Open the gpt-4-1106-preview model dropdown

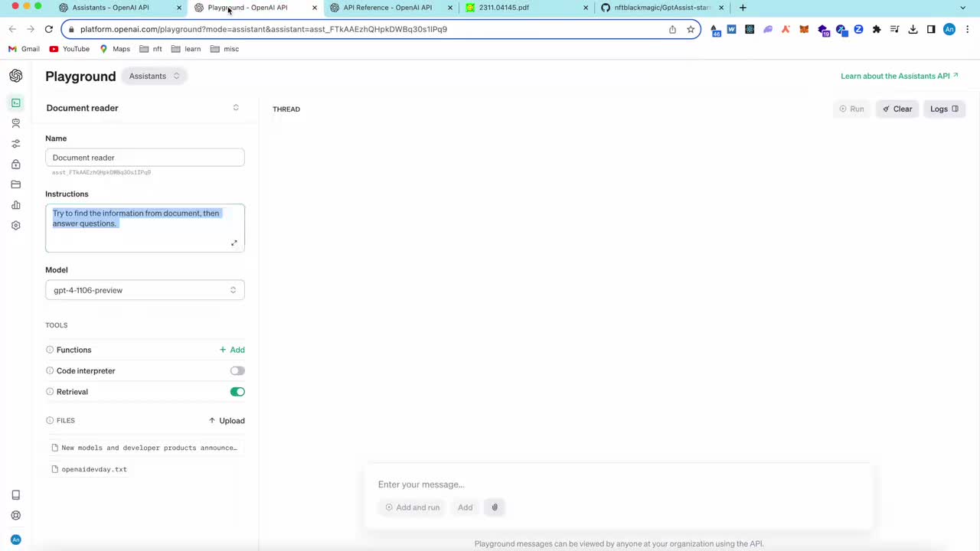pos(145,290)
